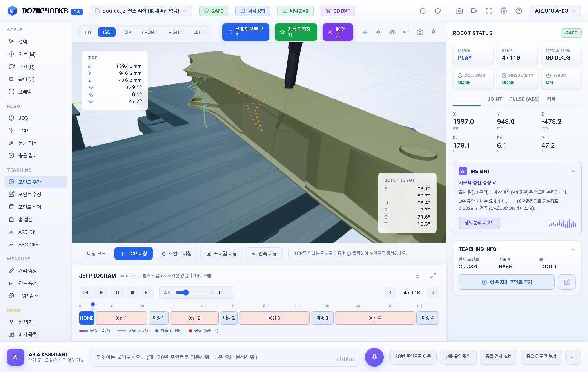Open the JBI program list menu icon
Image resolution: width=588 pixels, height=372 pixels.
click(x=417, y=276)
